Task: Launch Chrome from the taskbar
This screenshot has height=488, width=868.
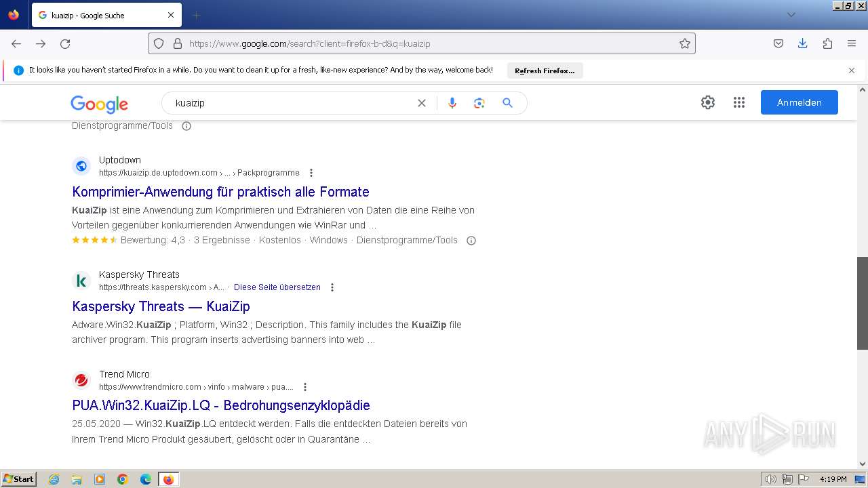Action: 123,479
